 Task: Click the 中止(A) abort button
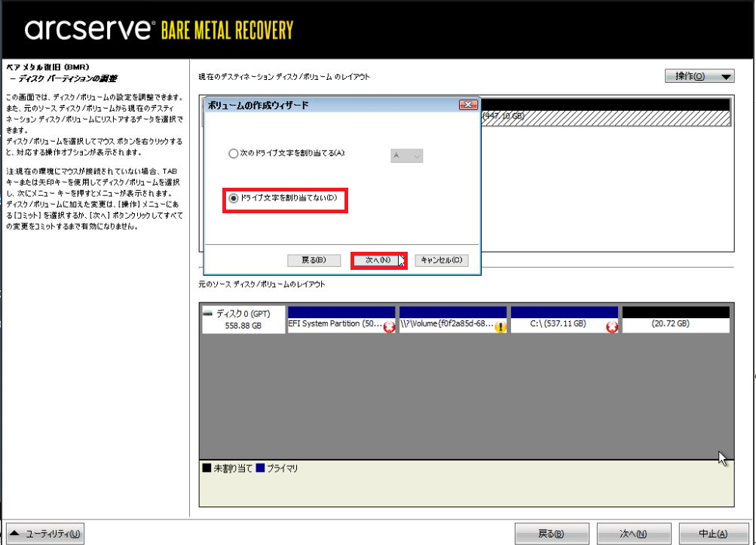coord(714,534)
